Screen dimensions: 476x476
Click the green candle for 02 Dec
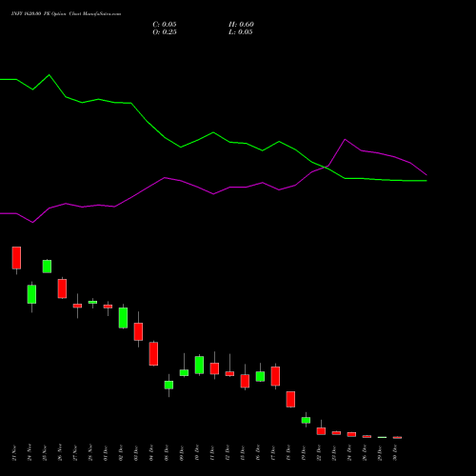123,318
